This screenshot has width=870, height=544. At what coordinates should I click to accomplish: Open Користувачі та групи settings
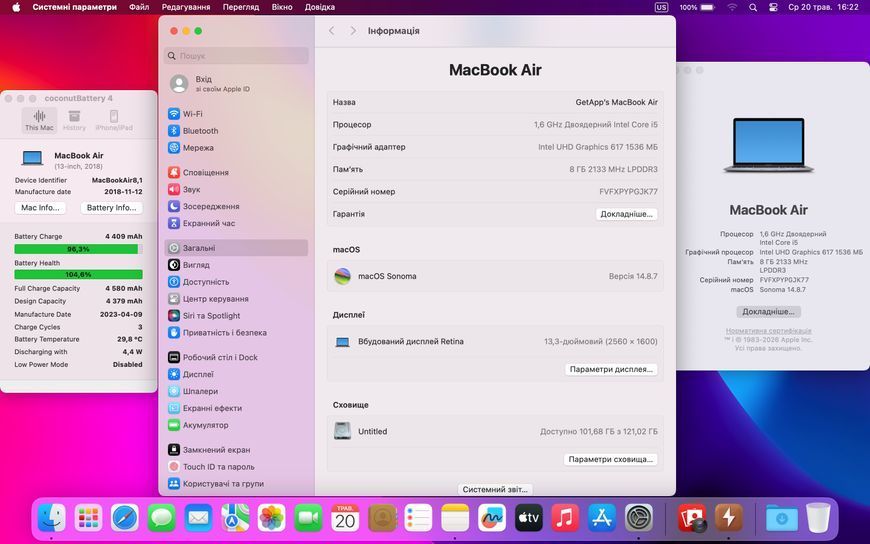(236, 483)
